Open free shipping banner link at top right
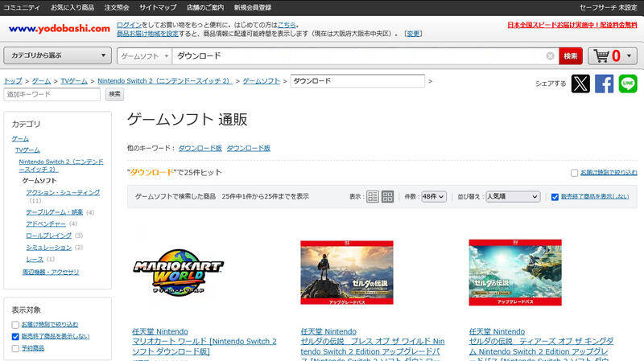Image resolution: width=644 pixels, height=361 pixels. 572,25
